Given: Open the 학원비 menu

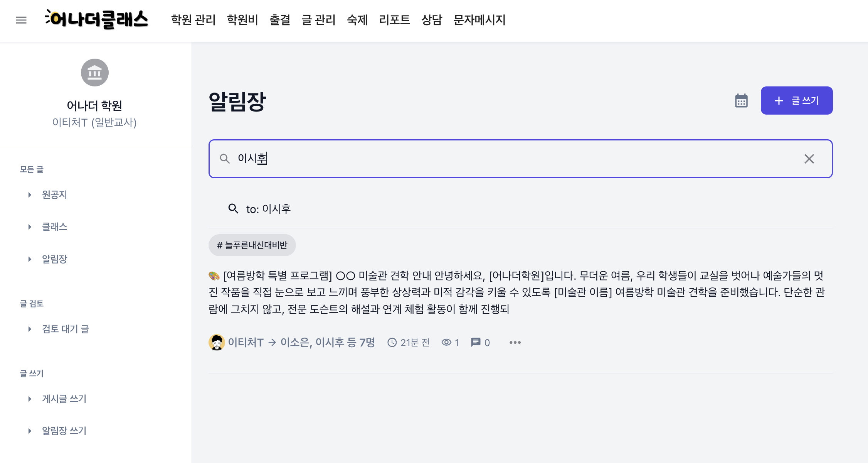Looking at the screenshot, I should (242, 20).
